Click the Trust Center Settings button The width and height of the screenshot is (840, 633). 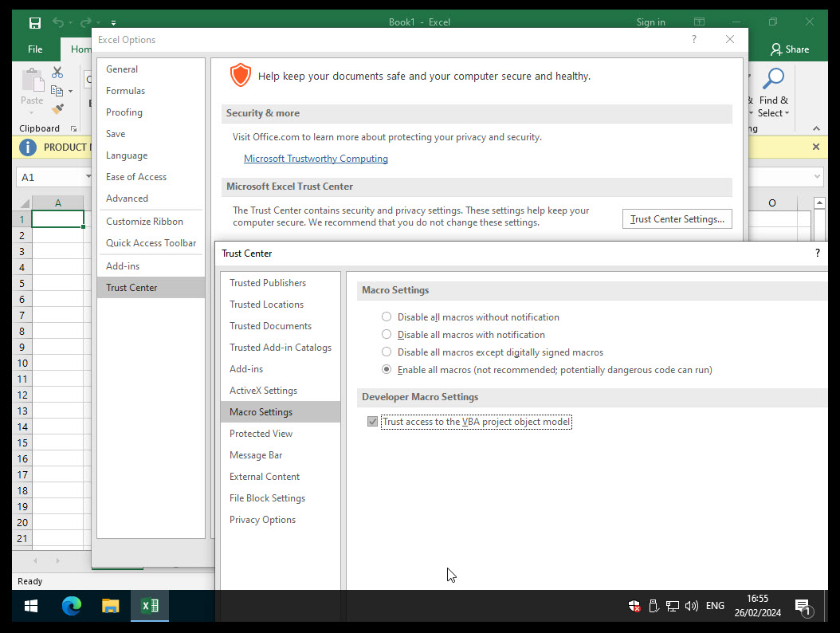pos(677,218)
